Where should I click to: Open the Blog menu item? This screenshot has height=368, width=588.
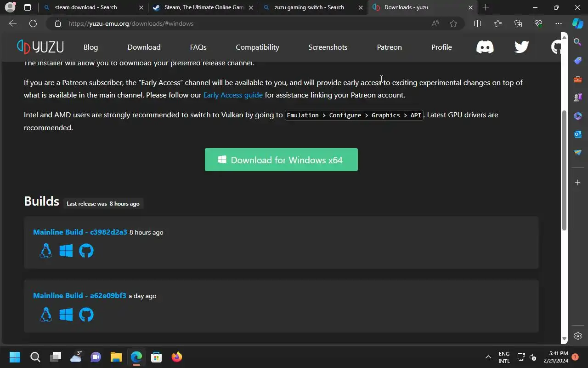coord(90,47)
